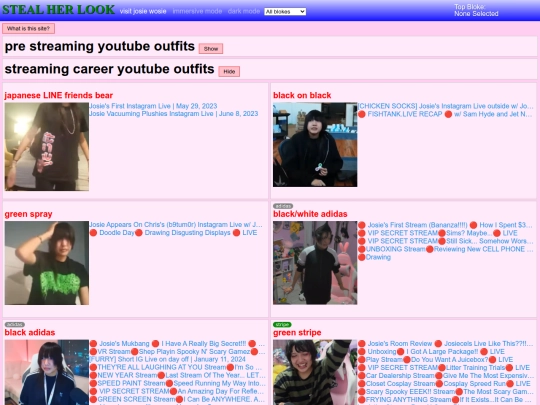The width and height of the screenshot is (540, 405).
Task: Hide streaming career youtube outfits section
Action: 229,71
